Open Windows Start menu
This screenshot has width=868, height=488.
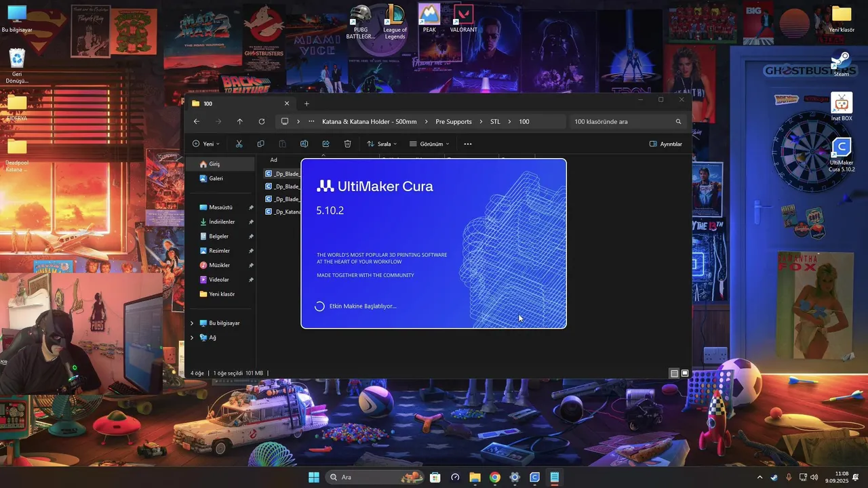click(313, 477)
